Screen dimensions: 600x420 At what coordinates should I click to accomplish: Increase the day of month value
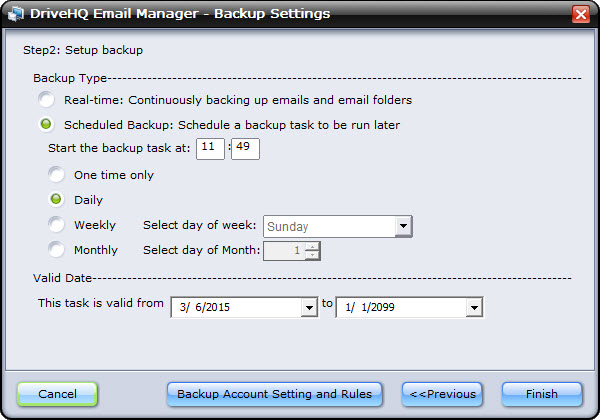[x=313, y=246]
